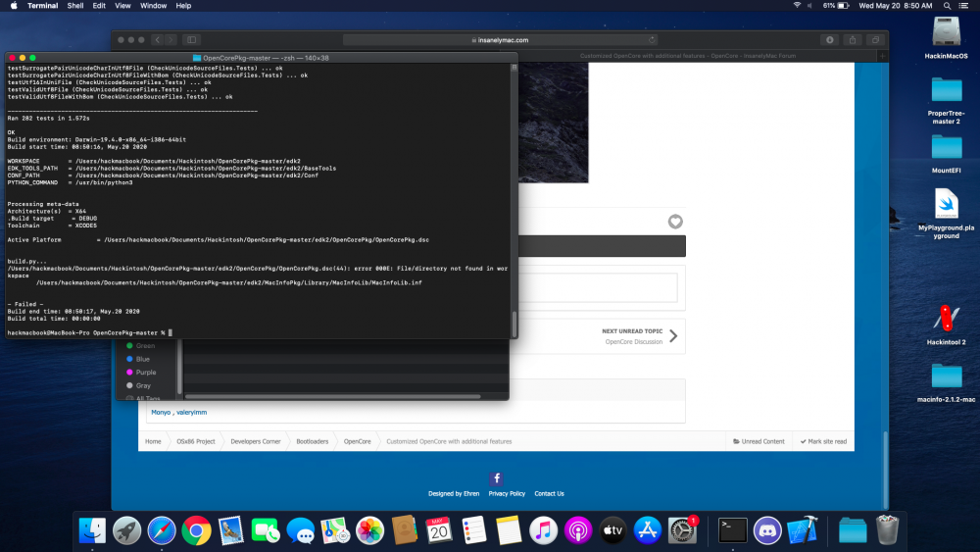Open Maps from the dock
This screenshot has width=980, height=552.
tap(335, 530)
